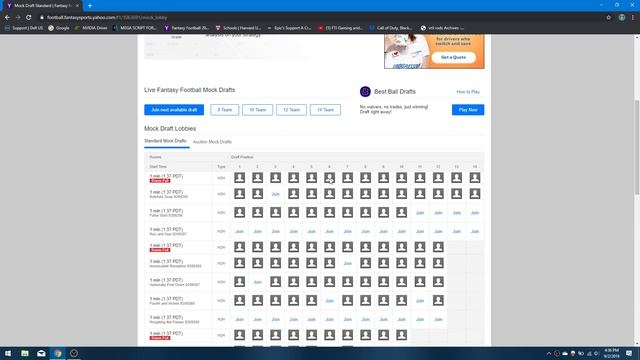Screen dimensions: 640x360
Task: Open Support Dell US bookmark
Action: click(x=24, y=28)
